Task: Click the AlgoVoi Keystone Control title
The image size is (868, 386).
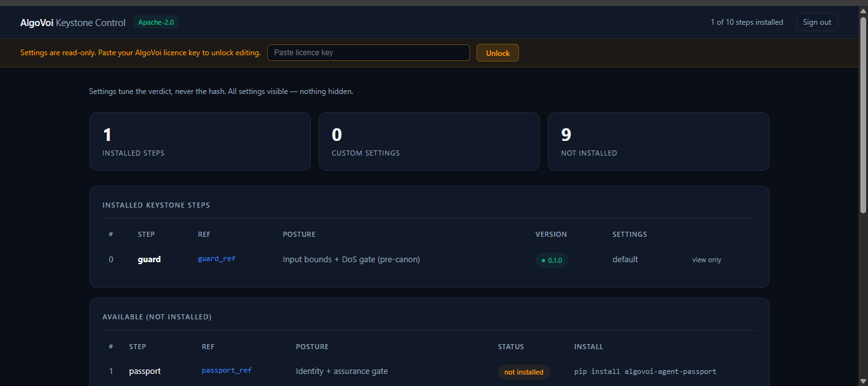Action: 73,22
